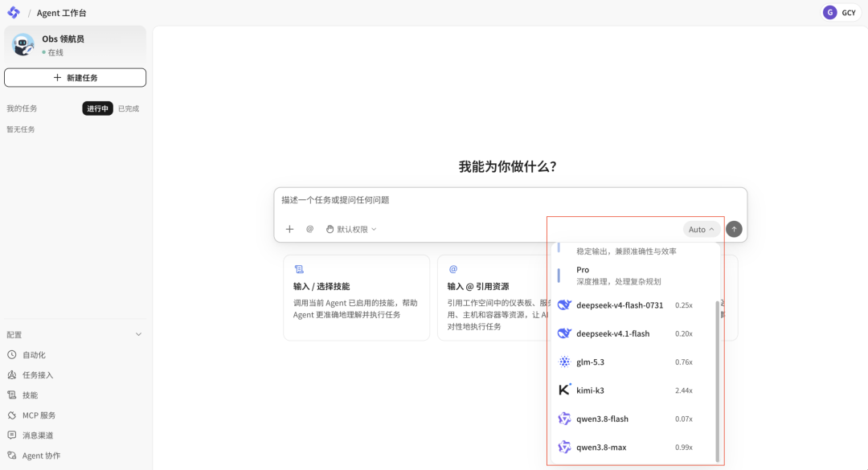The height and width of the screenshot is (470, 868).
Task: Select kimi-k3 model
Action: coord(635,390)
